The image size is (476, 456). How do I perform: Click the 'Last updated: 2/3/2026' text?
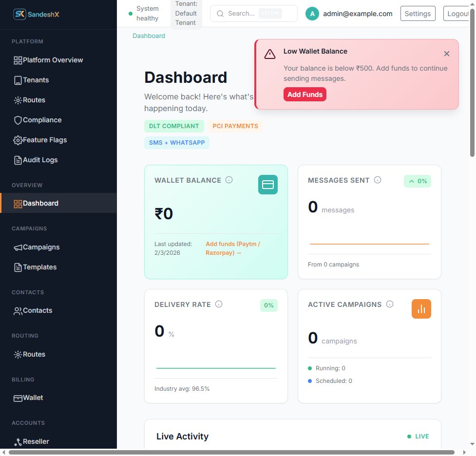coord(173,248)
